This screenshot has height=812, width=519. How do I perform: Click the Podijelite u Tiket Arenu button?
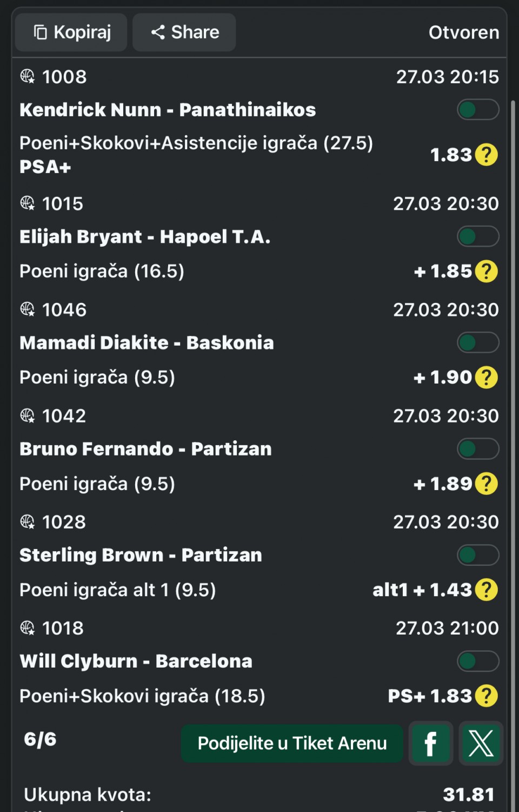[x=292, y=743]
